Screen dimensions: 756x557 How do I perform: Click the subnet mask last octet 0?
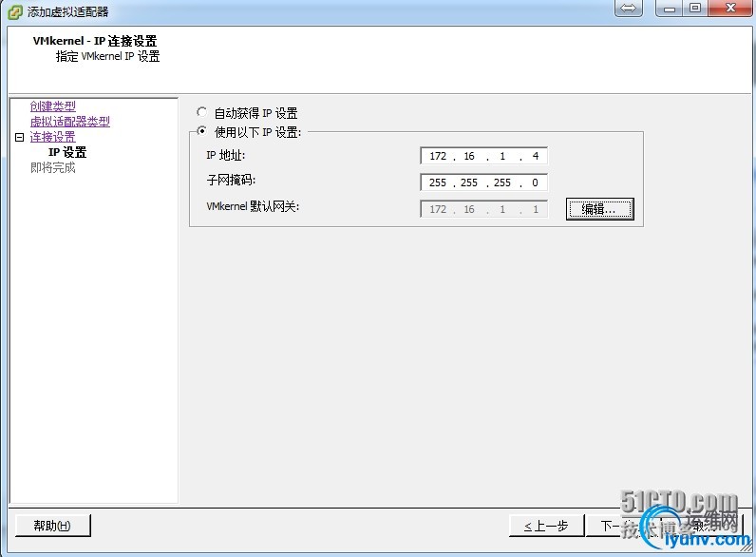(x=535, y=182)
